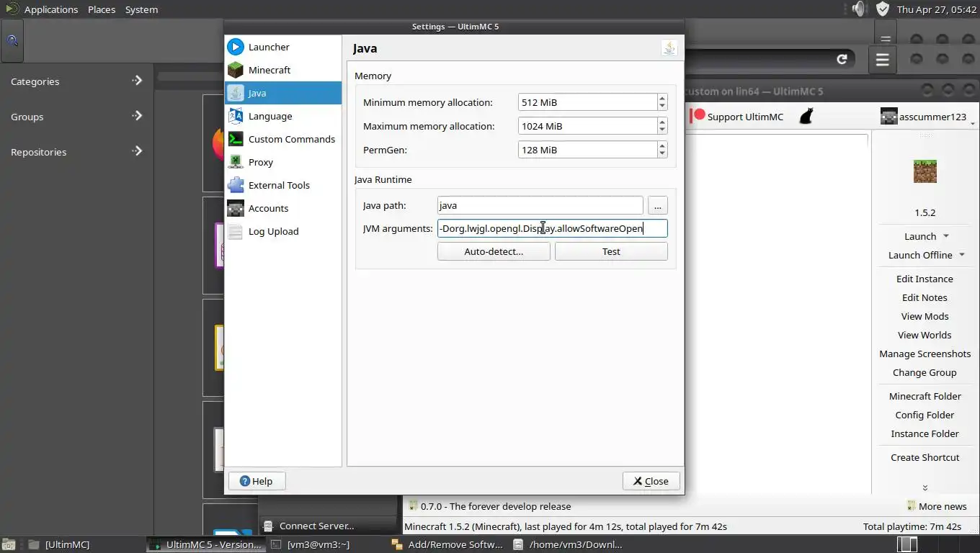
Task: Click the Auto-detect button
Action: [x=494, y=251]
